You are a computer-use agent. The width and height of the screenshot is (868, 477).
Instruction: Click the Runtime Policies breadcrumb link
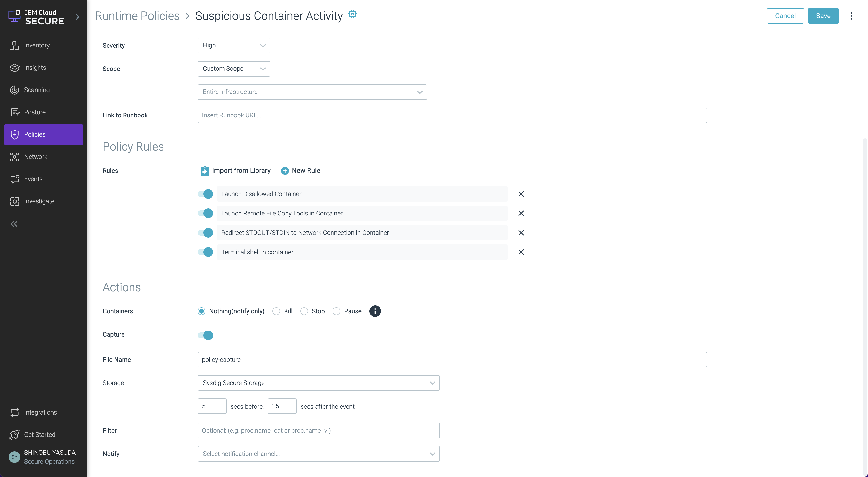(x=137, y=16)
